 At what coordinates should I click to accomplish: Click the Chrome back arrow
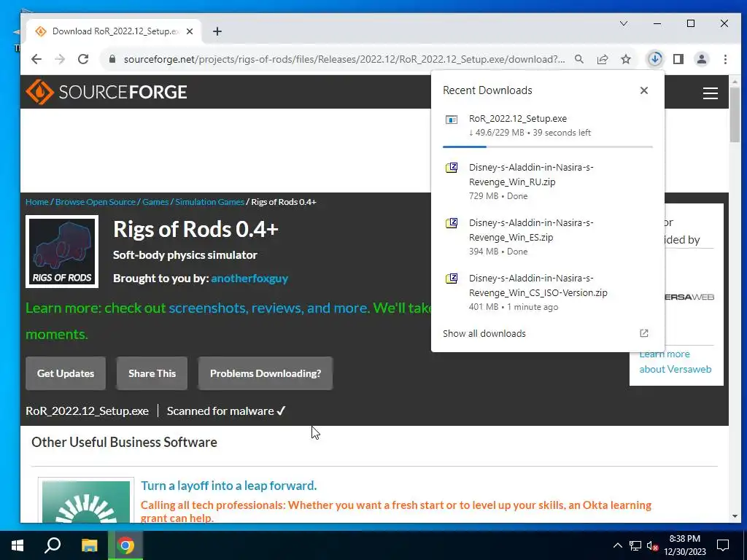[36, 59]
